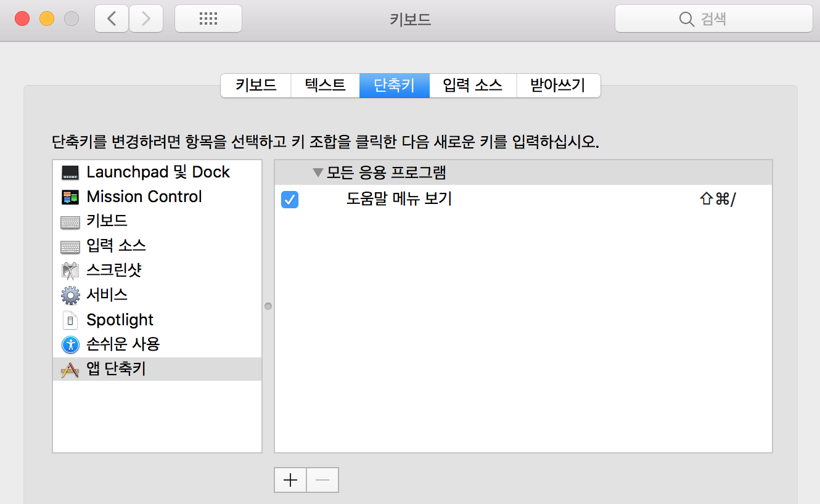Open the 입력 소스 tab

(473, 85)
